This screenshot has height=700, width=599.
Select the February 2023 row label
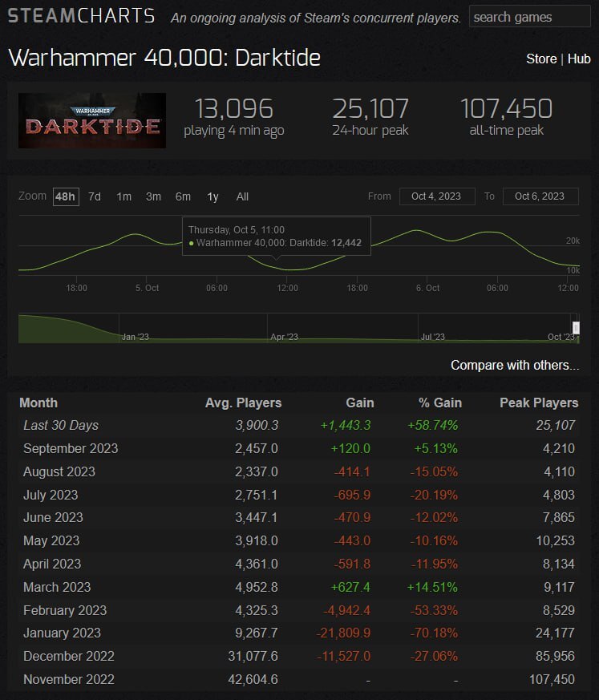(65, 610)
